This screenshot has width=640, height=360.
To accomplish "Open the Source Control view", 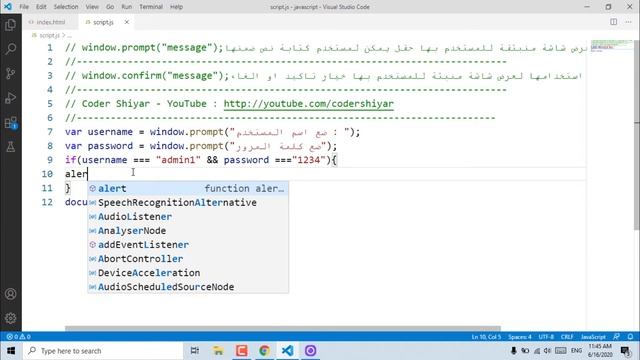I will coord(11,73).
